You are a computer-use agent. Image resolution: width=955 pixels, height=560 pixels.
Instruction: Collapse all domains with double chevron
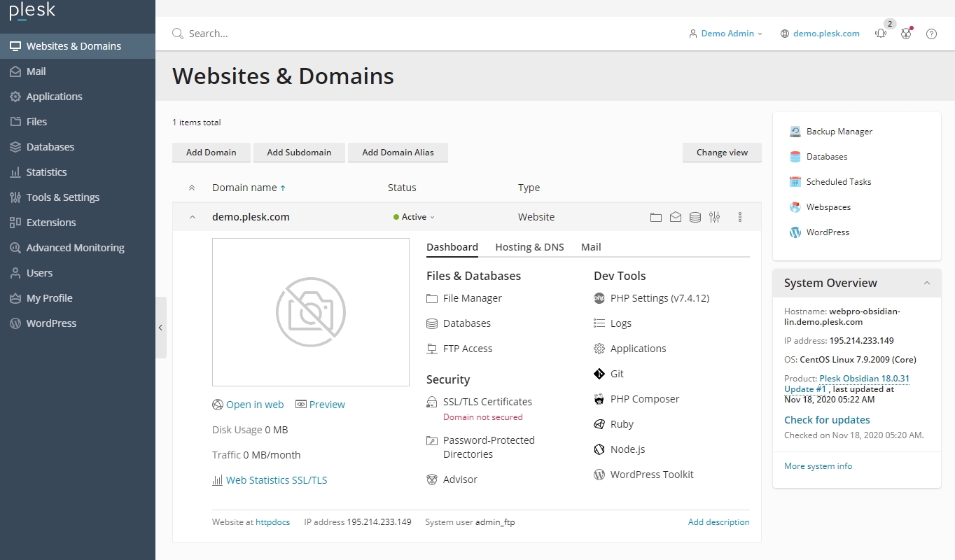(x=192, y=188)
